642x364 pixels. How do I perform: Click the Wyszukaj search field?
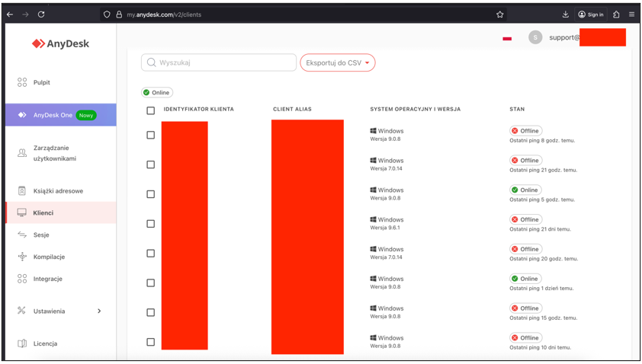(x=219, y=62)
